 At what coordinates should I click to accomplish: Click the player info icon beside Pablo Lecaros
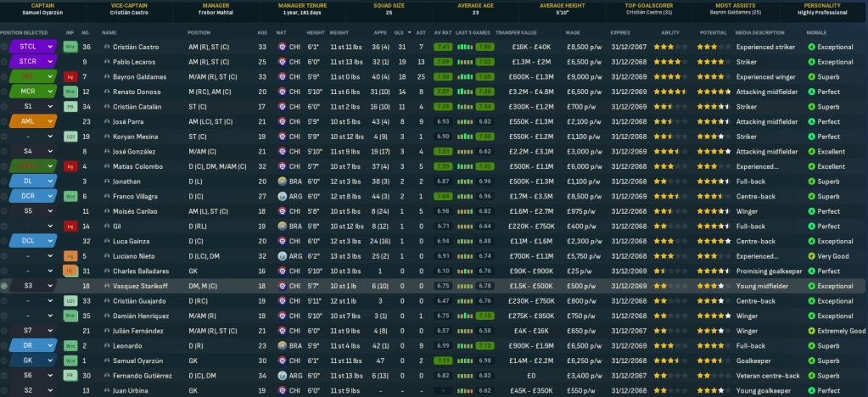point(107,62)
